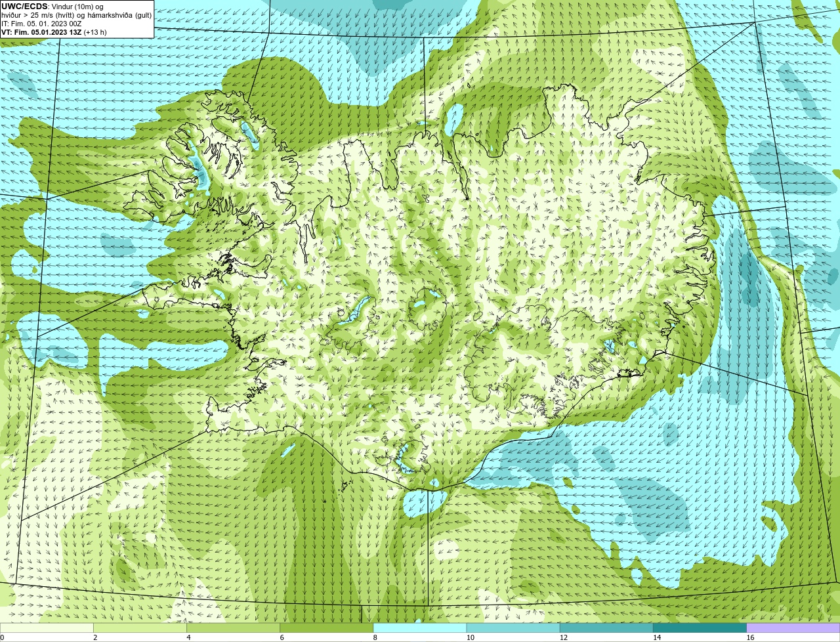Click the 0–2 m/s palest legend swatch
The image size is (840, 642).
tap(47, 628)
